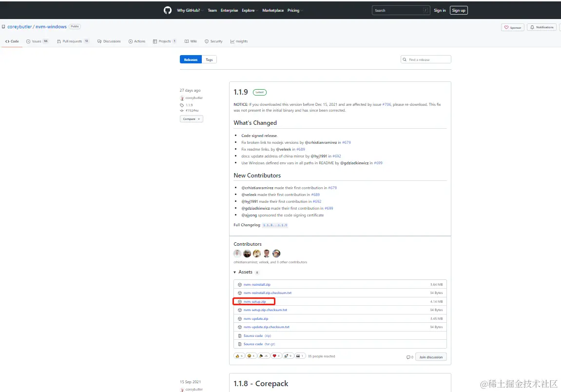Image resolution: width=561 pixels, height=392 pixels.
Task: Click the Sign up button
Action: pos(459,10)
